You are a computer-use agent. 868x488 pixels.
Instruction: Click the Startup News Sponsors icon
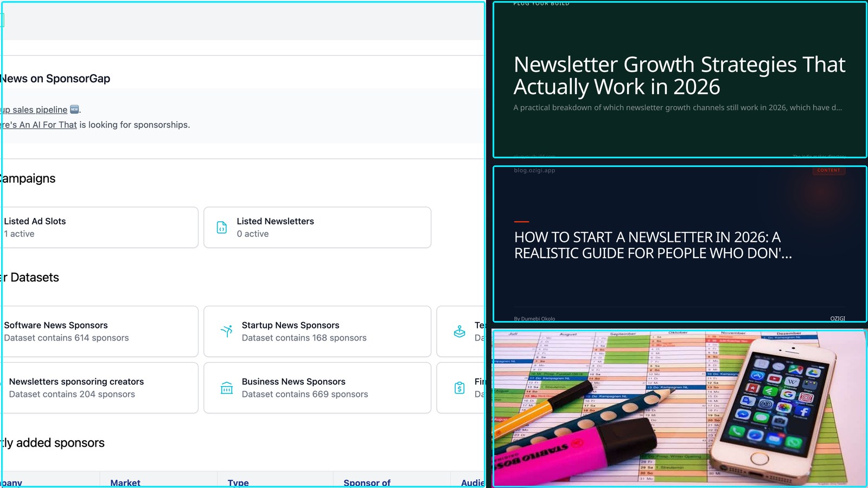(x=227, y=331)
